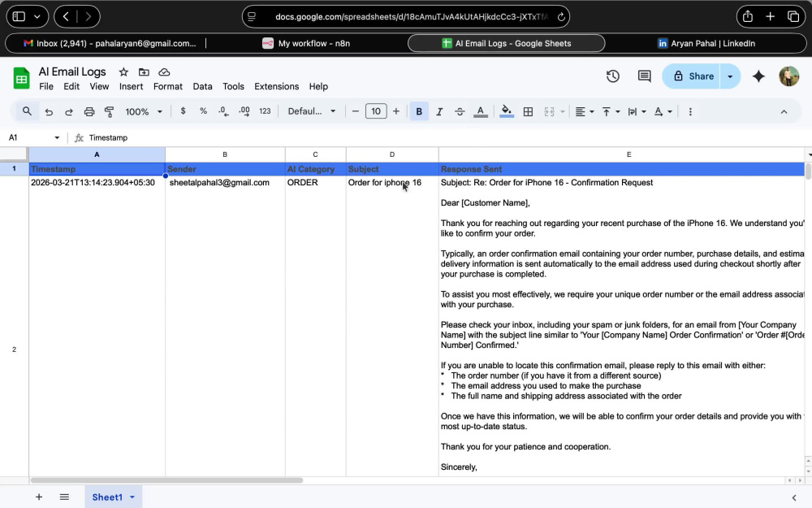The image size is (812, 508).
Task: Open the Name box dropdown arrow
Action: (57, 138)
